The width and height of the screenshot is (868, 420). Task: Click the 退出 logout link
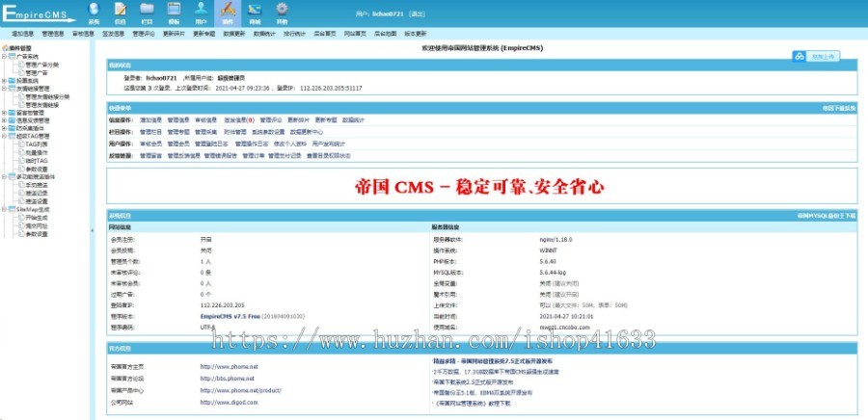[x=417, y=13]
